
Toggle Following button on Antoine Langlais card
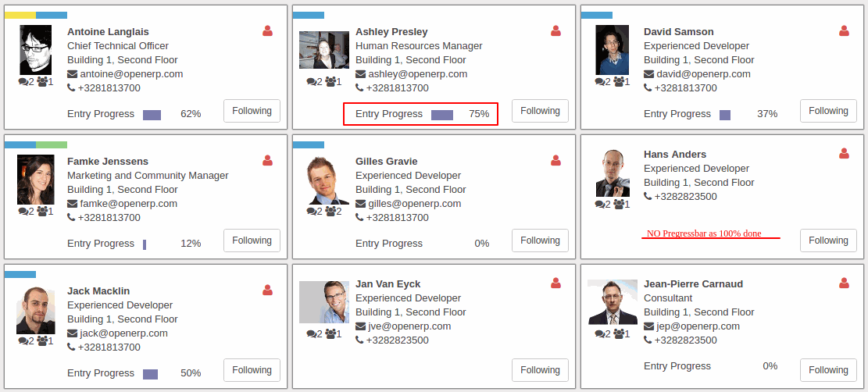pyautogui.click(x=252, y=111)
